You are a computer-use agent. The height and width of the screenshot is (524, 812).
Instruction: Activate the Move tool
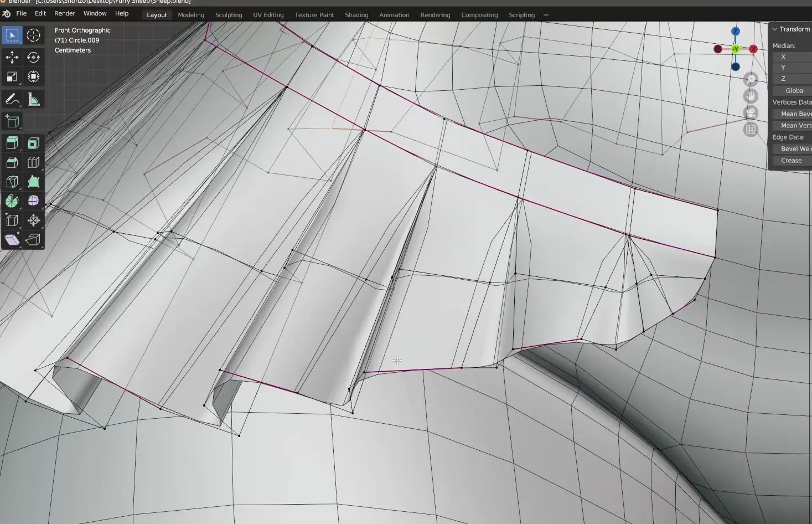(x=12, y=57)
